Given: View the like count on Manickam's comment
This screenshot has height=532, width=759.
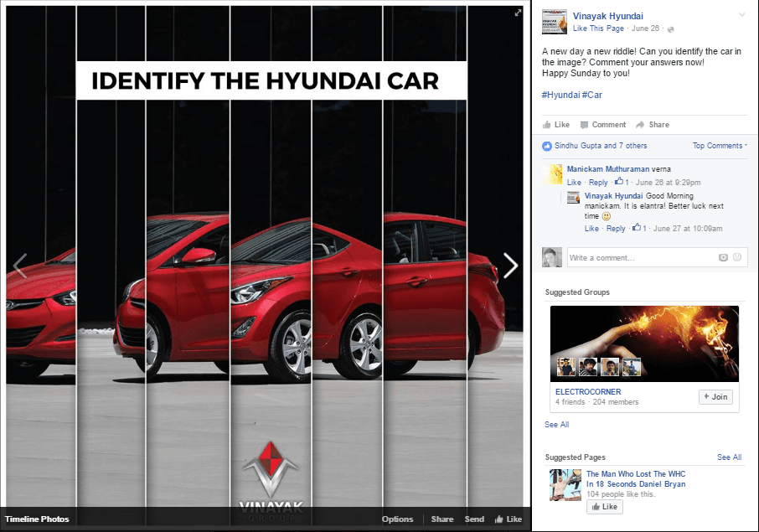Looking at the screenshot, I should [x=622, y=182].
